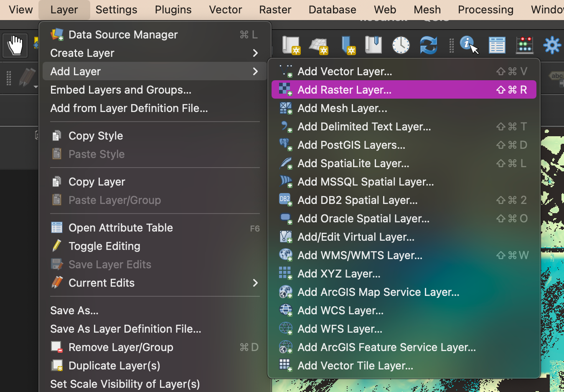
Task: Open Data Source Manager from Layer menu
Action: coord(155,35)
